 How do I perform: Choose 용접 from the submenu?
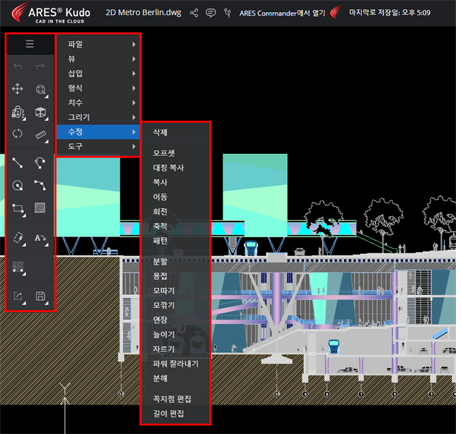tap(176, 276)
